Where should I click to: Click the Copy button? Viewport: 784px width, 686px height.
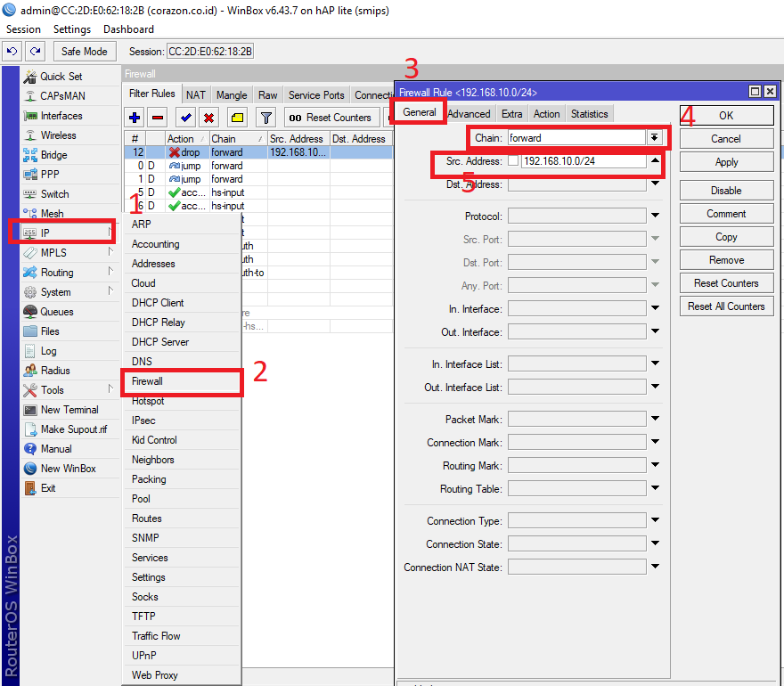726,237
